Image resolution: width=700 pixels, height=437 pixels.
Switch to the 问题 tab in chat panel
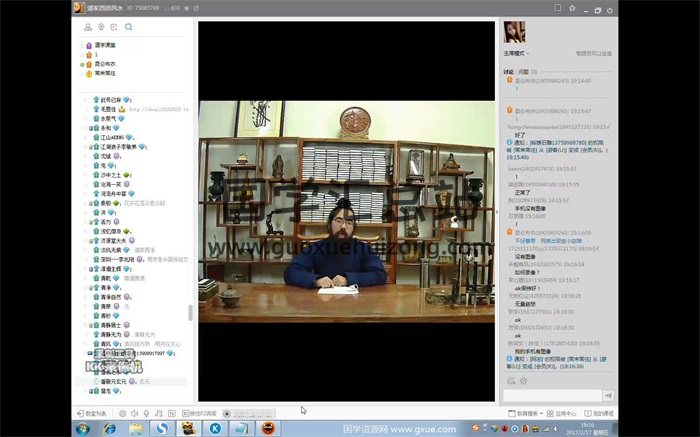523,71
